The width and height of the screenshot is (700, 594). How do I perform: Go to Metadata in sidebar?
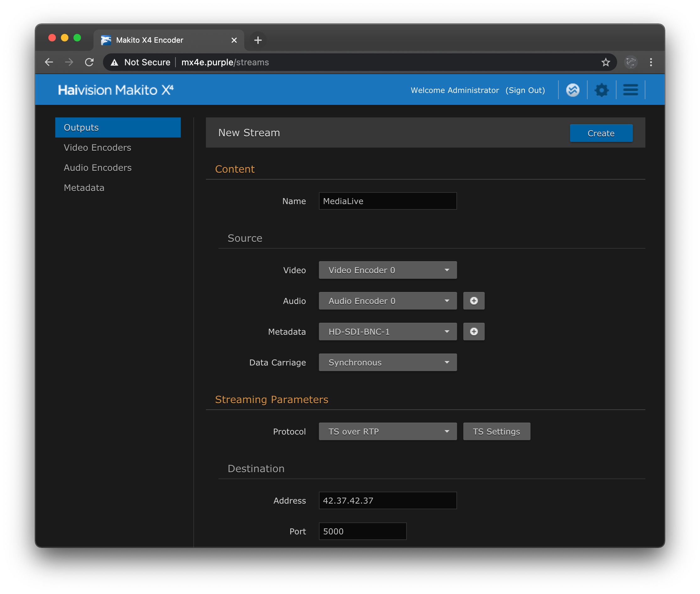coord(84,187)
